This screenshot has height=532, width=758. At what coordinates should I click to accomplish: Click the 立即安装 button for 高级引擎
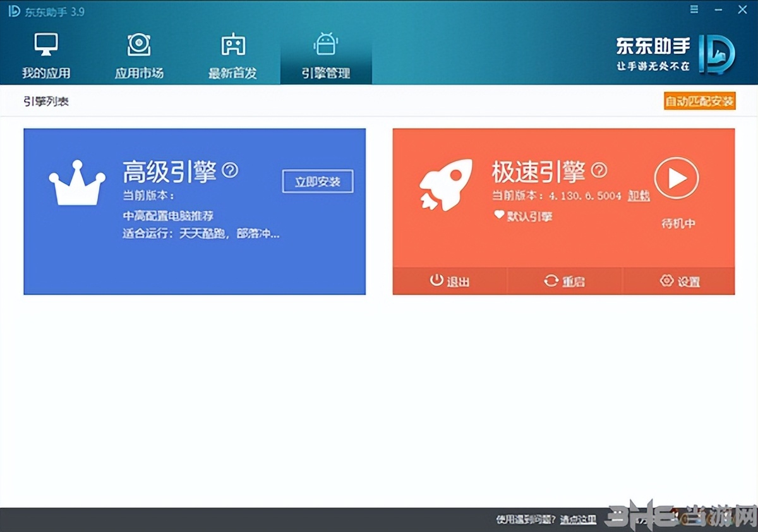point(318,181)
